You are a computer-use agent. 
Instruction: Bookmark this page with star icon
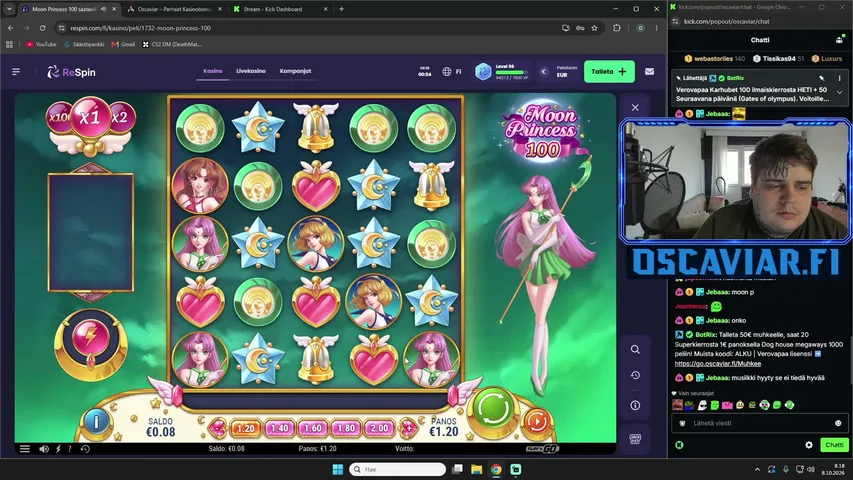point(595,28)
